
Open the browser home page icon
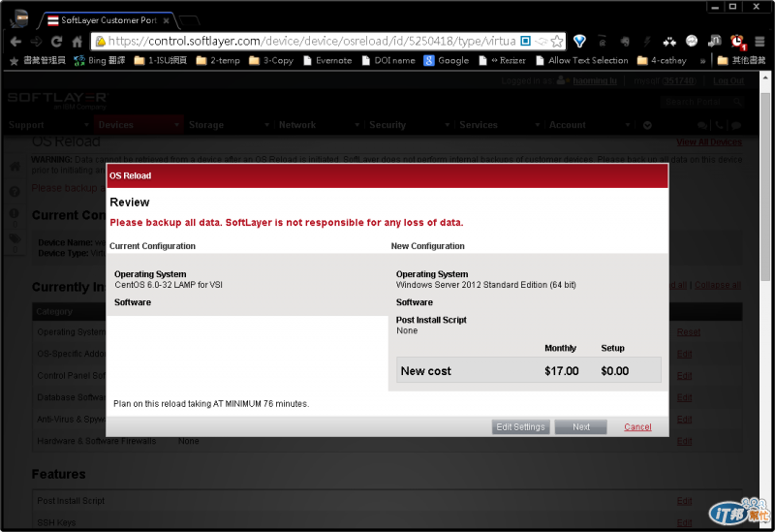click(x=77, y=42)
